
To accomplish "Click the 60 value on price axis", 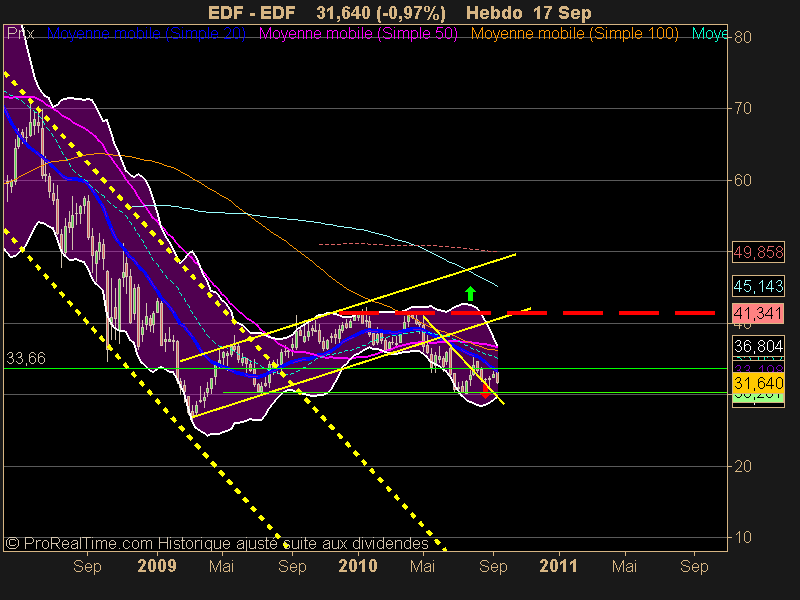I will coord(743,180).
